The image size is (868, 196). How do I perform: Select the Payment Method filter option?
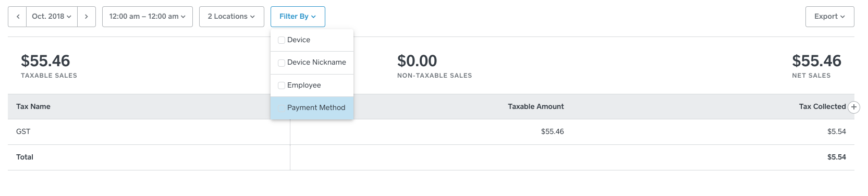pos(312,108)
